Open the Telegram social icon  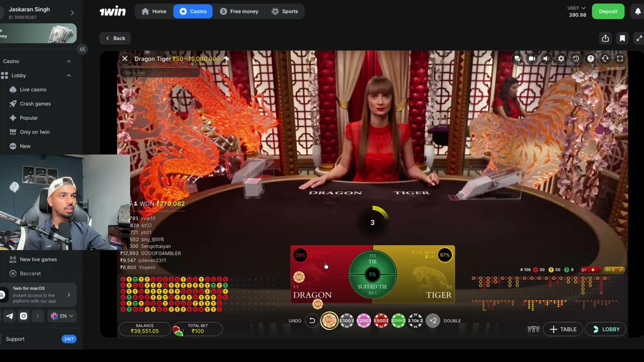tap(10, 316)
